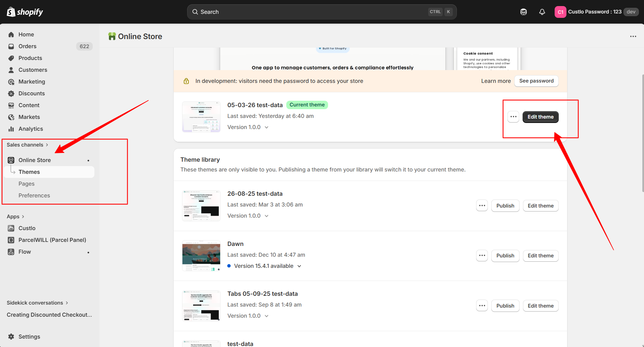Click the search bar input
Screen dimensions: 644x347
[x=310, y=12]
